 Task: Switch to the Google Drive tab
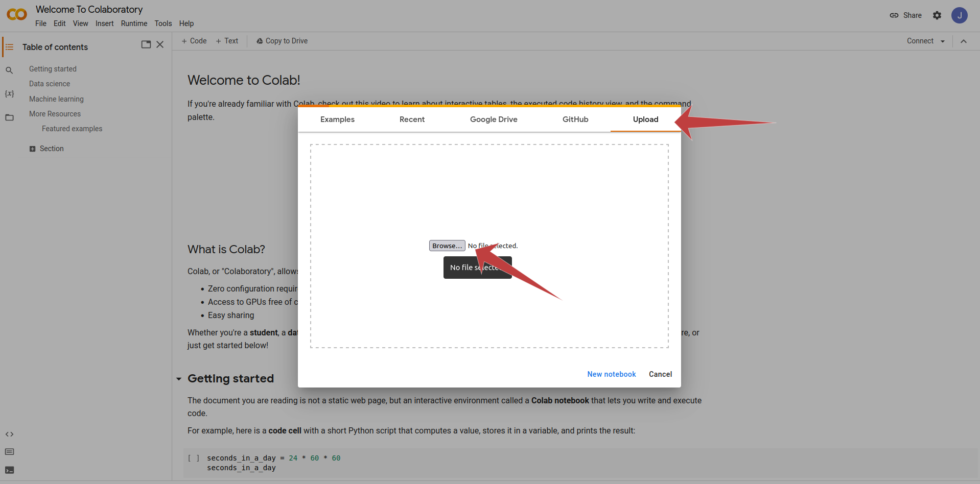tap(494, 119)
